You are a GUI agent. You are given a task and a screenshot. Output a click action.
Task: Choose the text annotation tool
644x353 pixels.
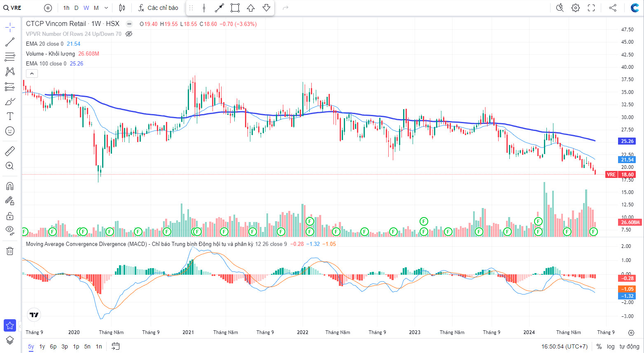click(10, 116)
